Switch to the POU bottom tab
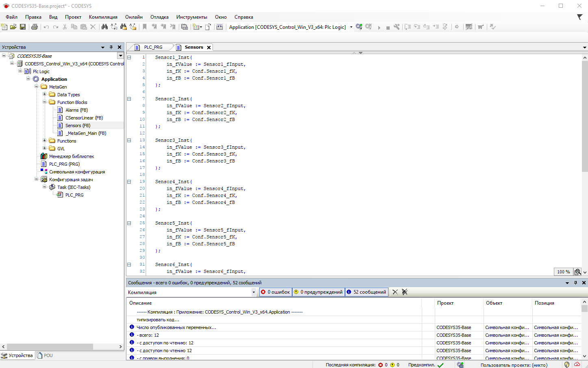 click(x=45, y=355)
